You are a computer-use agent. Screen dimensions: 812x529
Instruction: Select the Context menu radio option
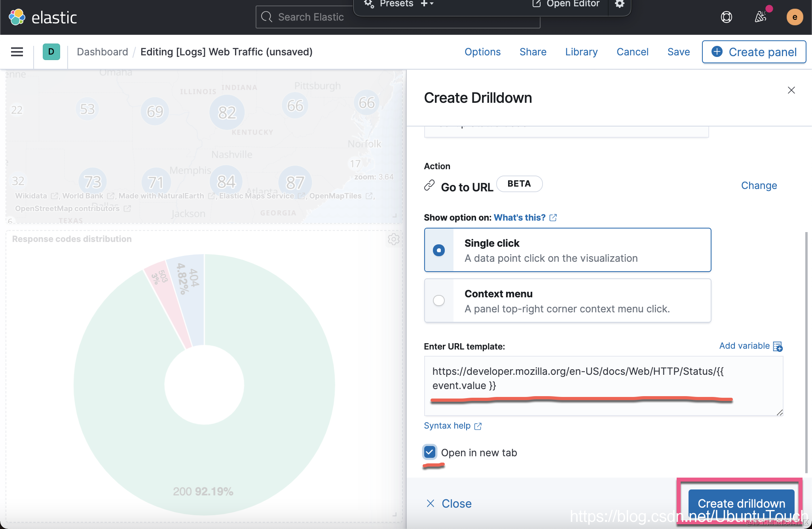pos(438,300)
